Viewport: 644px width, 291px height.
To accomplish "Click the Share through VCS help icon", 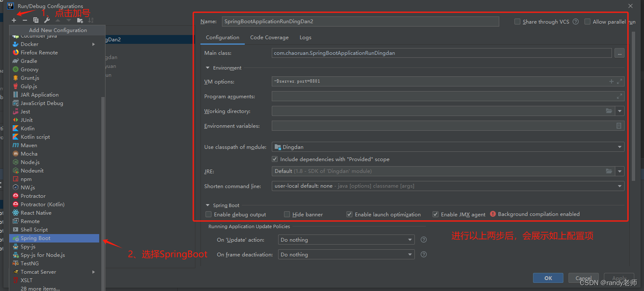I will pyautogui.click(x=576, y=22).
